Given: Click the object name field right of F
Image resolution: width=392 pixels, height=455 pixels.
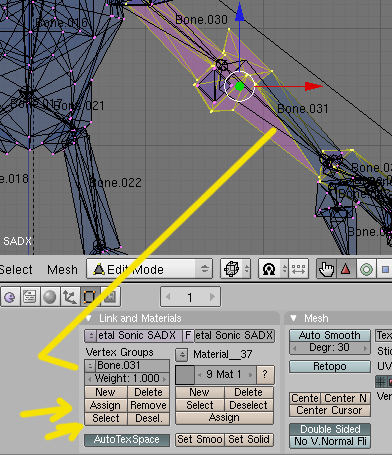Looking at the screenshot, I should coord(234,336).
